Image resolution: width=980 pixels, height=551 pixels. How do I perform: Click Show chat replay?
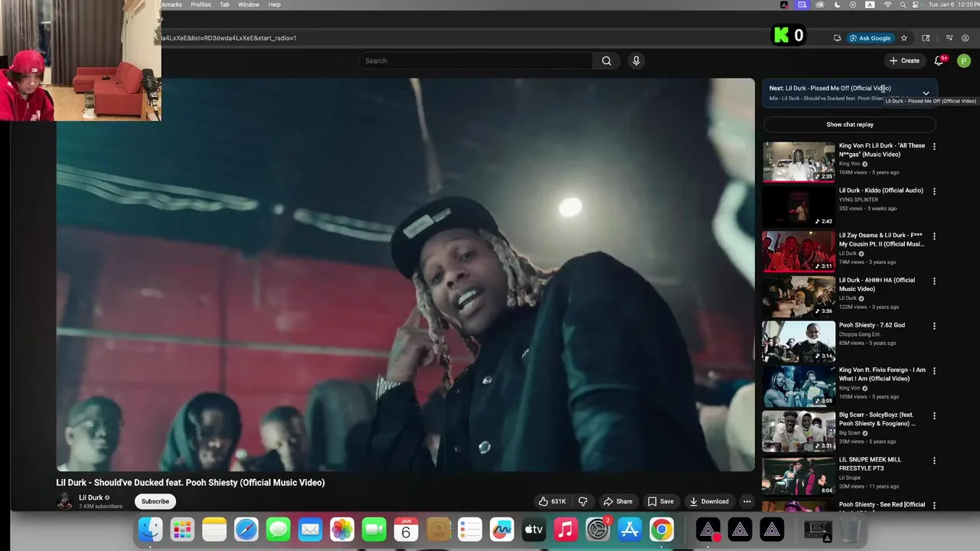(850, 125)
